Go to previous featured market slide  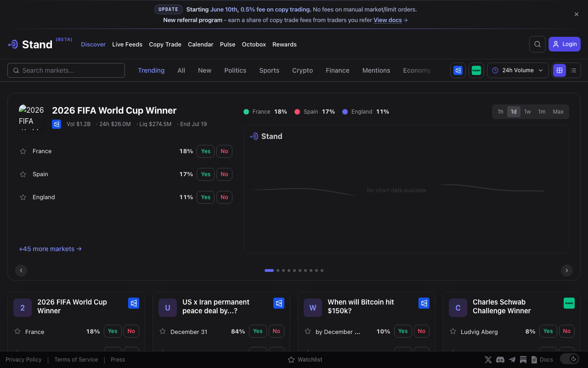point(21,270)
